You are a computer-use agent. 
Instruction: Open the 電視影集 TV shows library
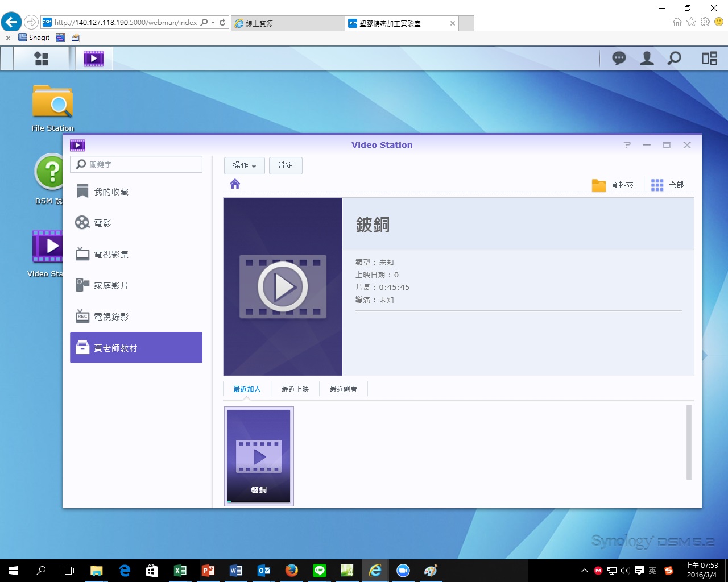tap(136, 254)
